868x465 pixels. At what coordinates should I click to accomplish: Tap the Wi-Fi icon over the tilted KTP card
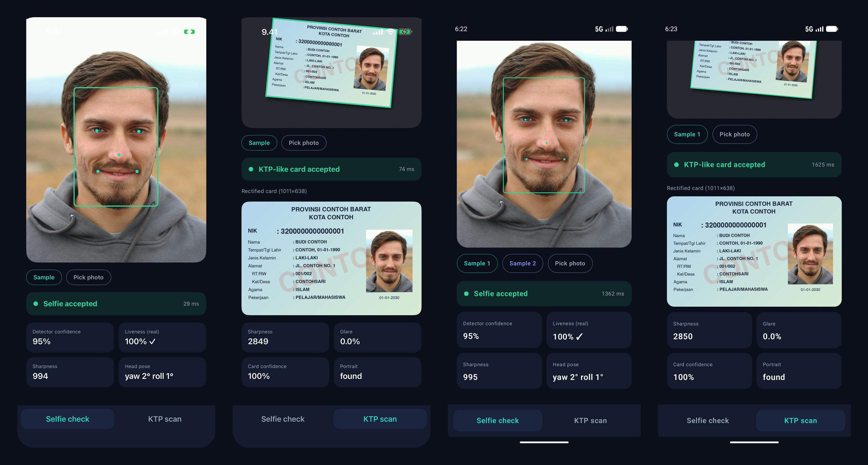point(391,32)
